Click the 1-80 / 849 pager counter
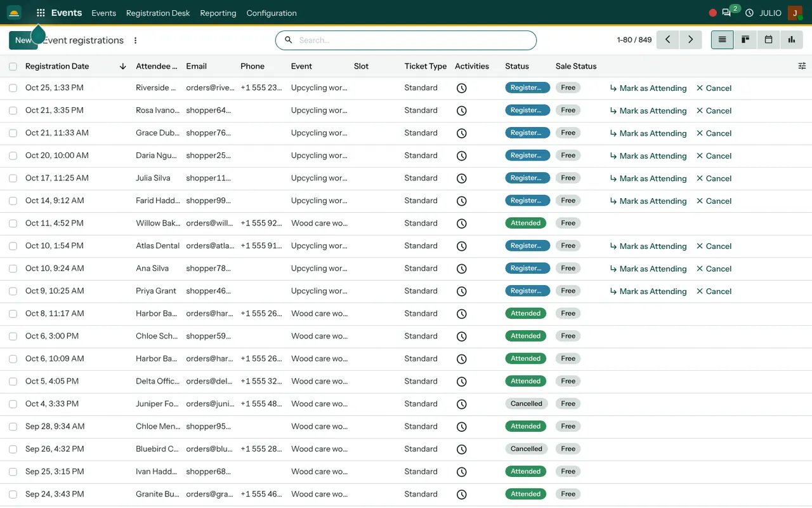812x508 pixels. pyautogui.click(x=634, y=39)
